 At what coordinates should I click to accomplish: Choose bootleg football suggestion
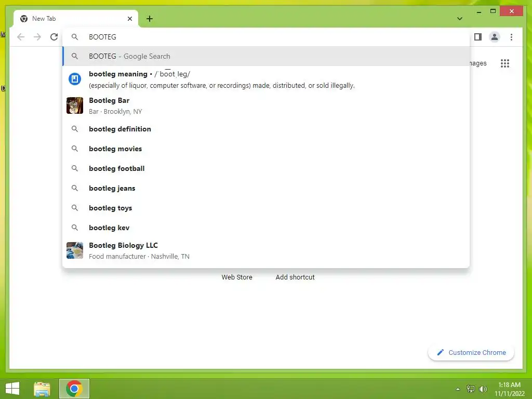pyautogui.click(x=266, y=168)
